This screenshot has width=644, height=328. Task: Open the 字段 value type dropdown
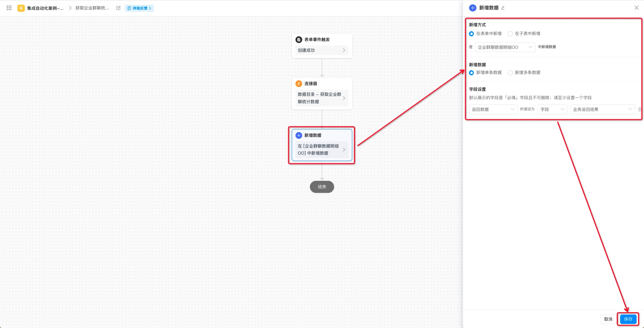[552, 109]
